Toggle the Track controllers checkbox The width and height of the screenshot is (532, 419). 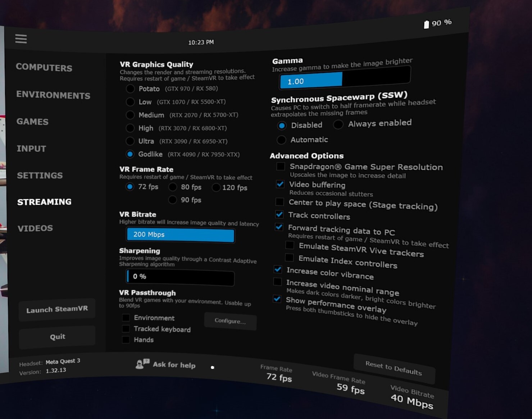coord(279,214)
